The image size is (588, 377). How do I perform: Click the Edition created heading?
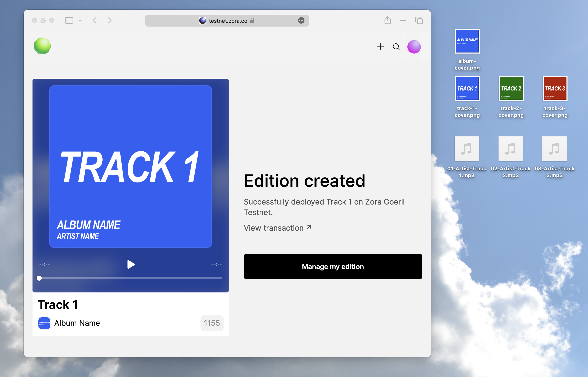tap(304, 181)
